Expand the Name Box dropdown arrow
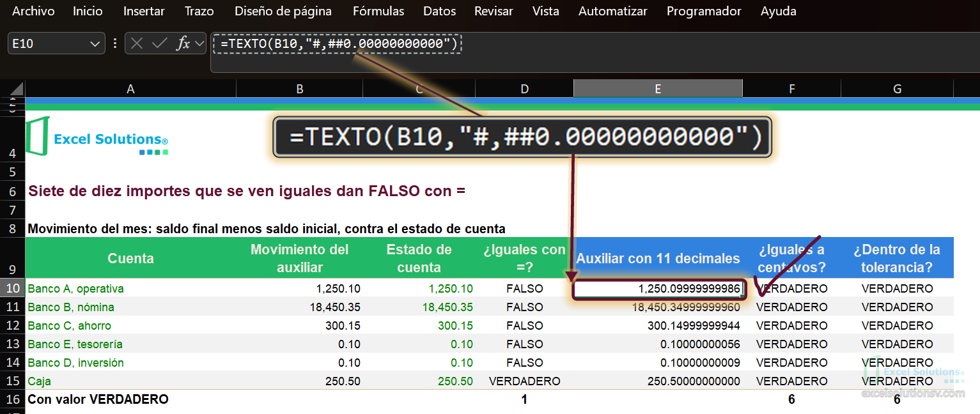 tap(96, 44)
